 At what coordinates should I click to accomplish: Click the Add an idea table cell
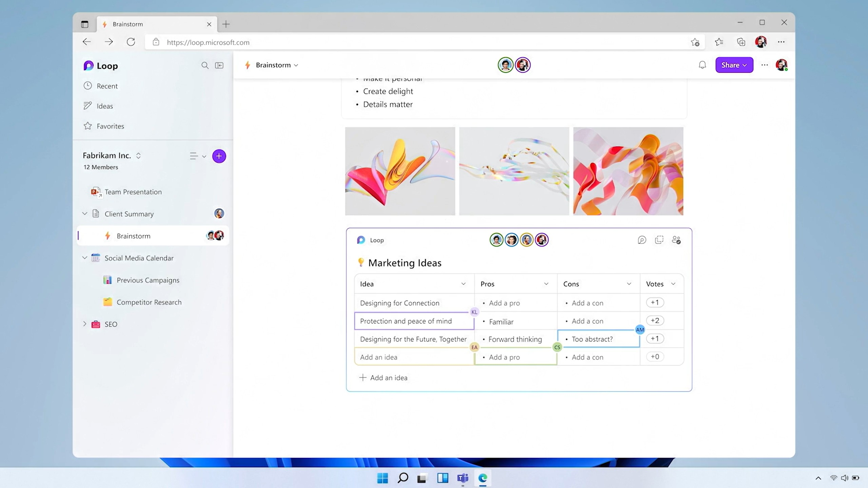click(414, 357)
